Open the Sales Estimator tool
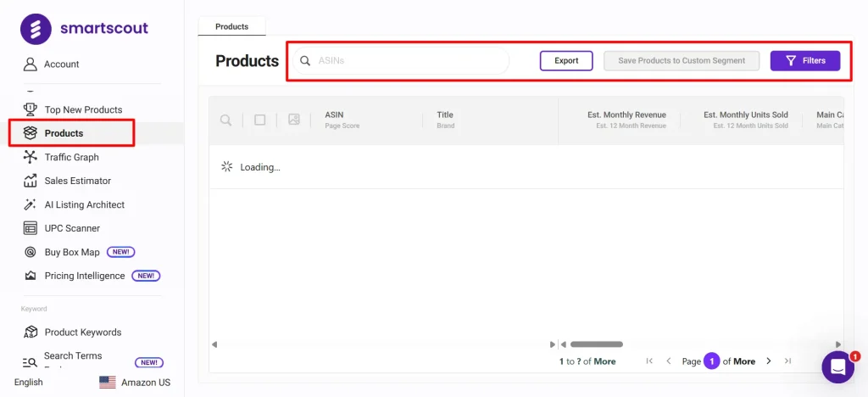 click(77, 181)
